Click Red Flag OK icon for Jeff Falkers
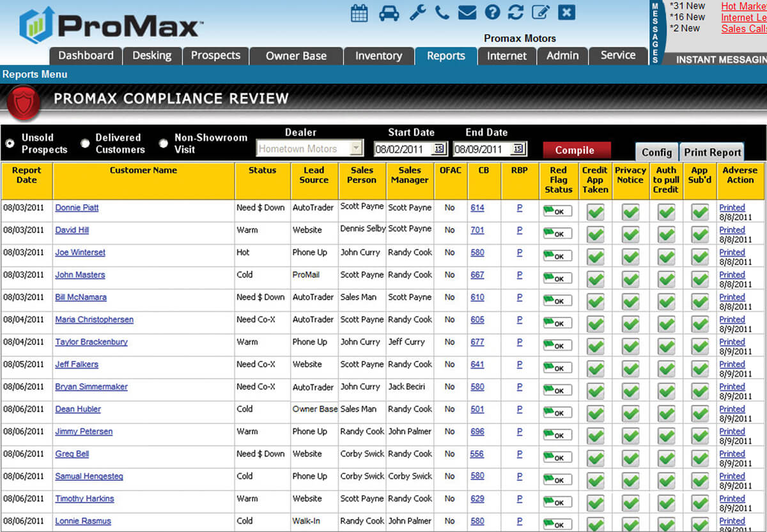 tap(557, 368)
